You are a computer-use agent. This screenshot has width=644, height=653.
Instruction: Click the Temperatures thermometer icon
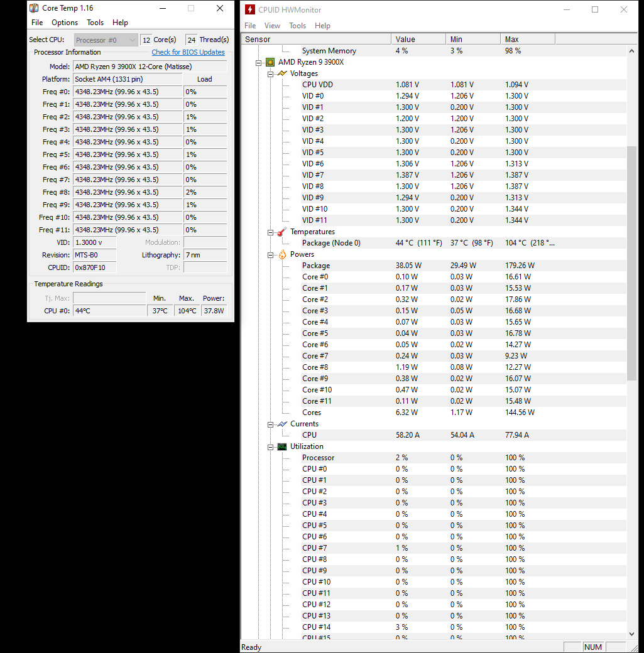282,232
